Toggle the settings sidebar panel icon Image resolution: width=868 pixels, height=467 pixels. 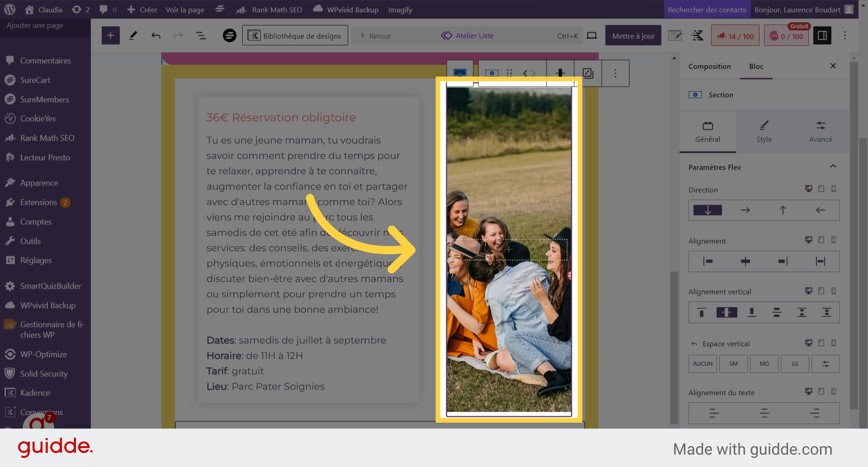coord(822,35)
